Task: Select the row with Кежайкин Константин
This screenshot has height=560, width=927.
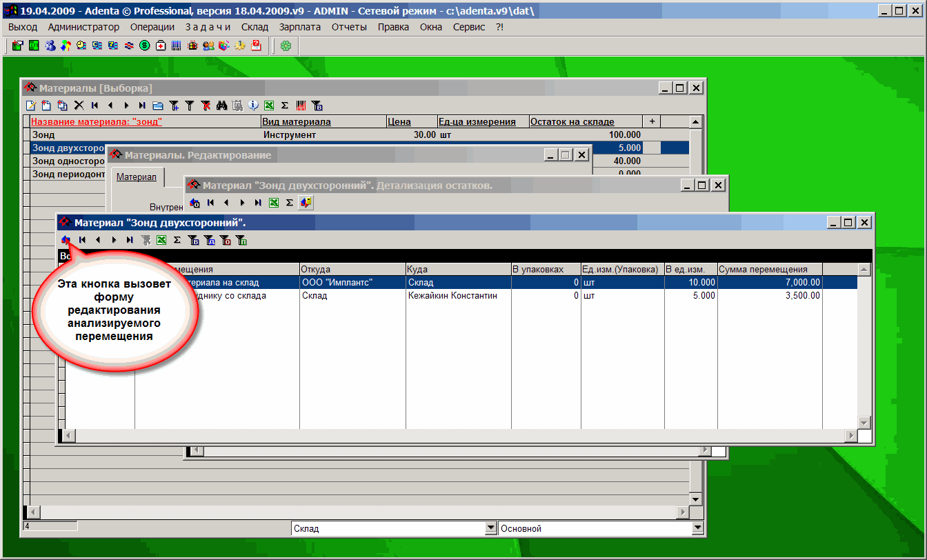Action: pos(452,296)
